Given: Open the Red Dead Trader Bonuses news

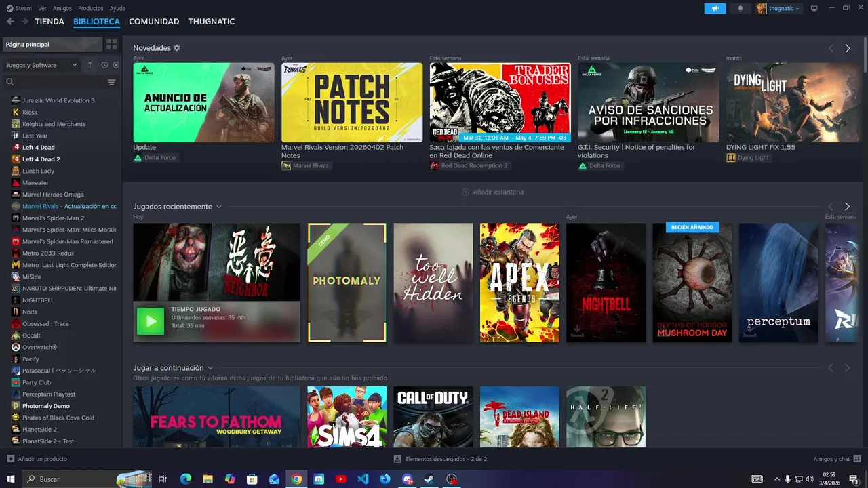Looking at the screenshot, I should tap(500, 102).
